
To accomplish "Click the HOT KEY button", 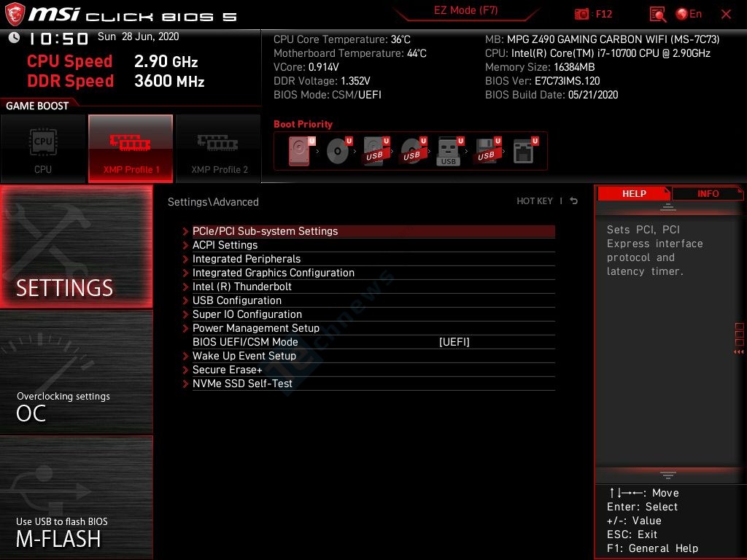I will 535,201.
